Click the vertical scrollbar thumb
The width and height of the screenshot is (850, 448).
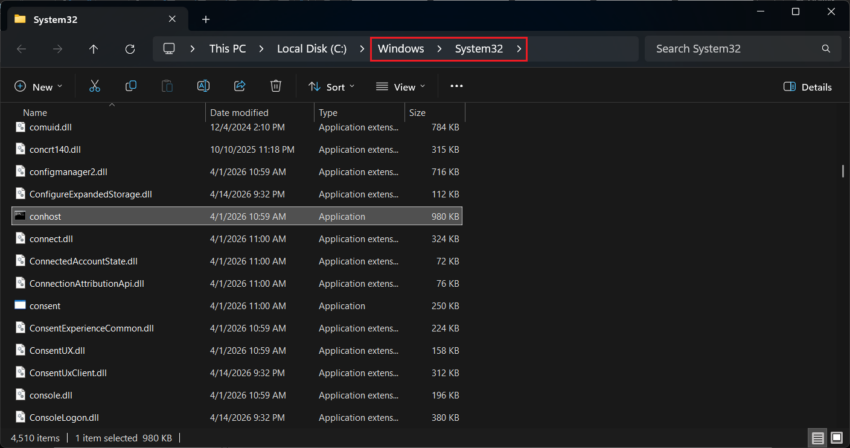click(x=842, y=171)
